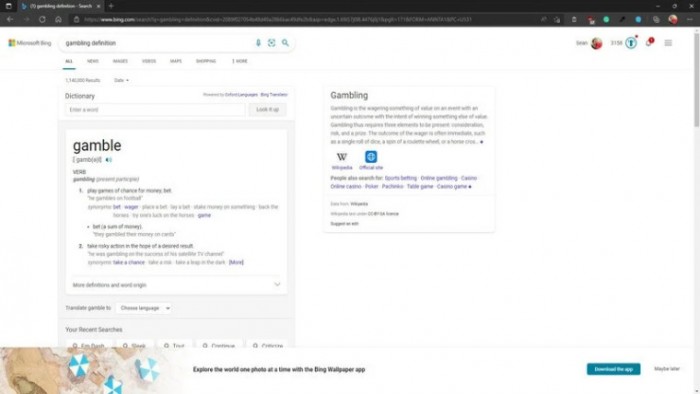The height and width of the screenshot is (394, 700).
Task: Open Microsoft Rewards medal icon
Action: click(x=631, y=43)
